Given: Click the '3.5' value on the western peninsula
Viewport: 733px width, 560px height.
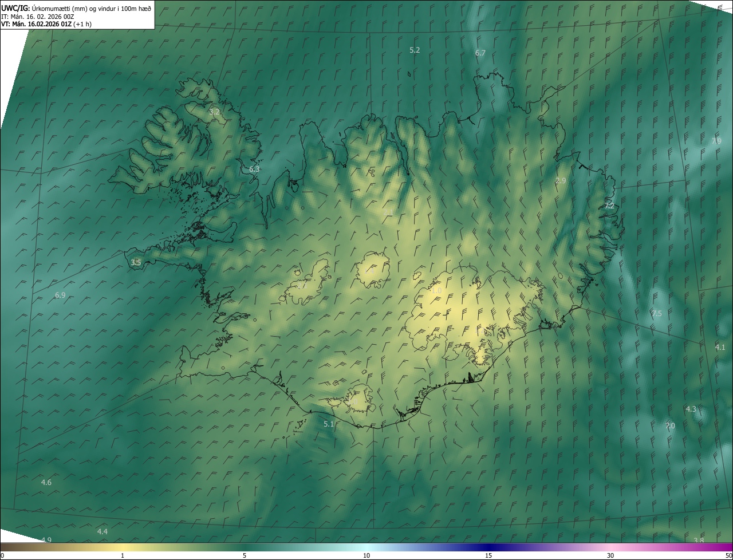Looking at the screenshot, I should [x=136, y=263].
